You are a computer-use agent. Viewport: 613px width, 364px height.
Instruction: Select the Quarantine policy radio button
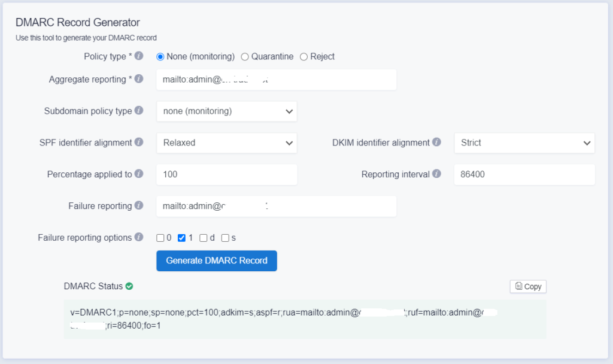click(245, 57)
